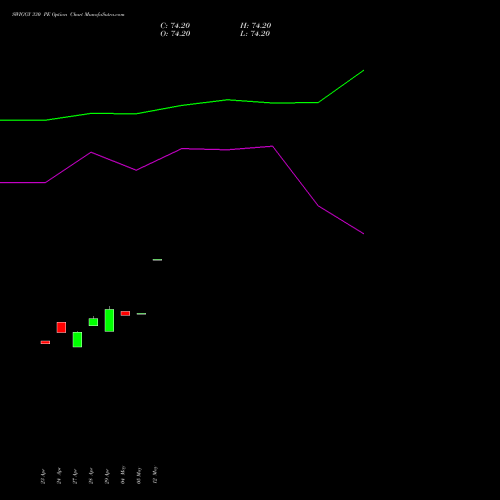500x500 pixels.
Task: Select the 23 Apr date label
Action: [43, 476]
